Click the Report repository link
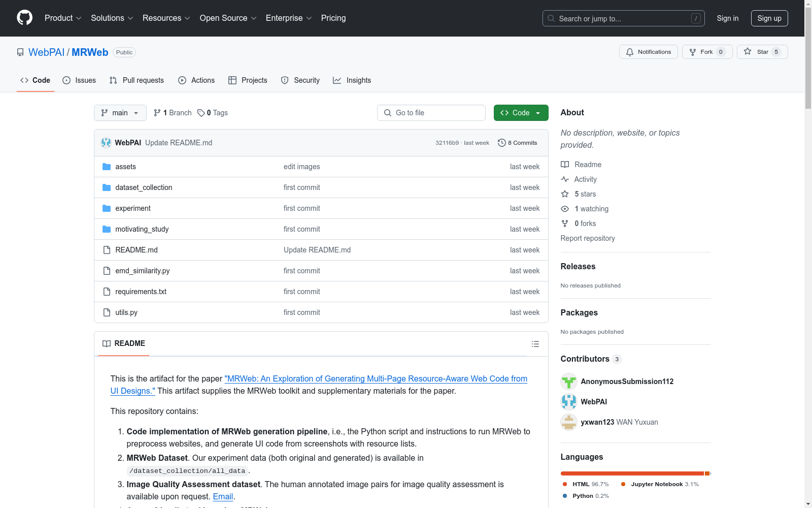The height and width of the screenshot is (508, 812). tap(588, 238)
